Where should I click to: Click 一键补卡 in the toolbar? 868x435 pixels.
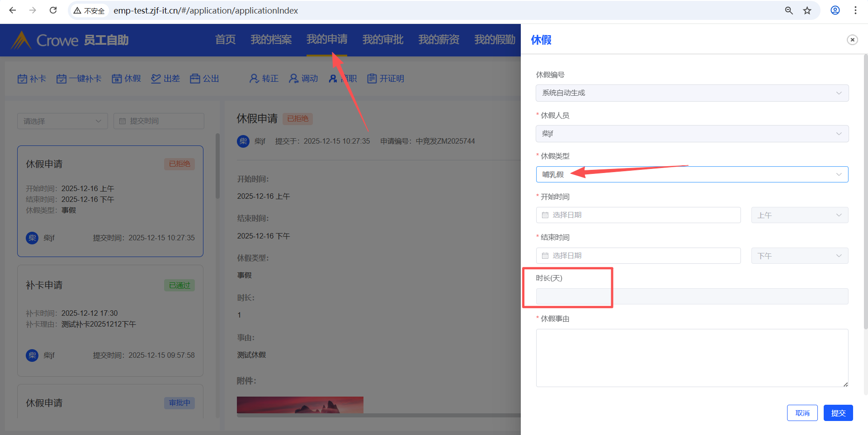click(x=79, y=79)
